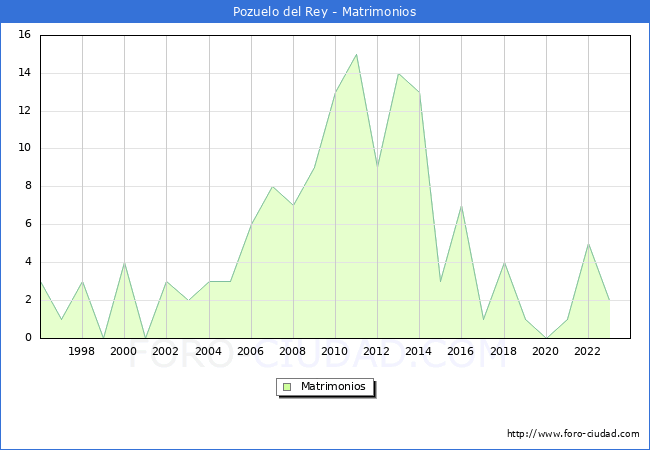Click the Matrimonios legend label text
The image size is (650, 450).
(x=332, y=386)
